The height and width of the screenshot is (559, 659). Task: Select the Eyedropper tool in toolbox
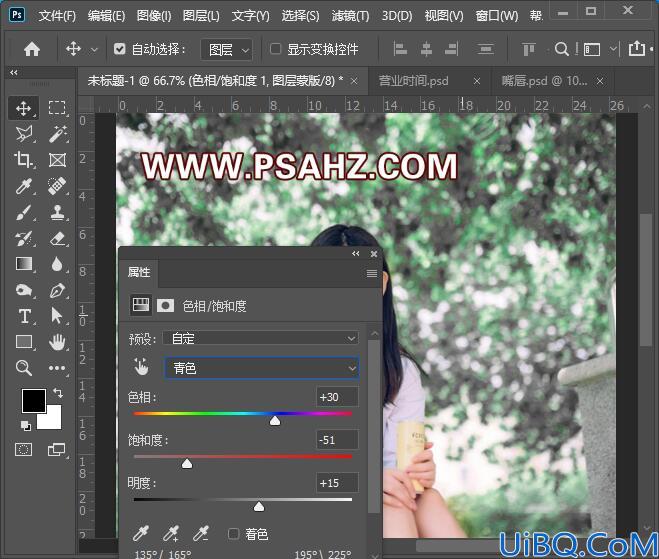[x=23, y=186]
